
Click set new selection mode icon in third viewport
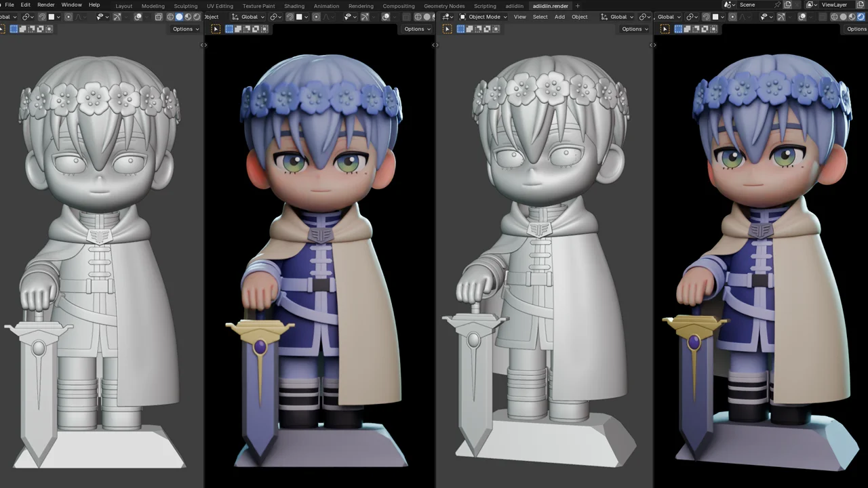(460, 29)
